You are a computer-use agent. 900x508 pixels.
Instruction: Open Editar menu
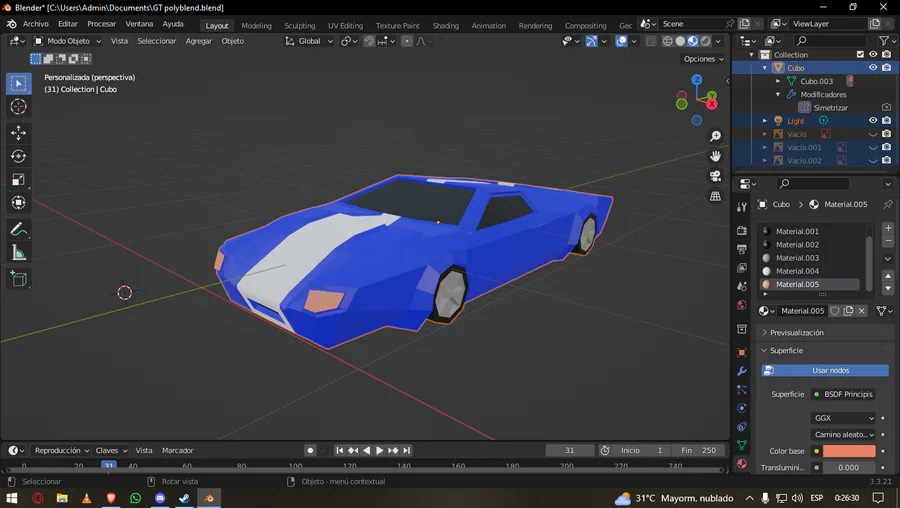click(68, 24)
